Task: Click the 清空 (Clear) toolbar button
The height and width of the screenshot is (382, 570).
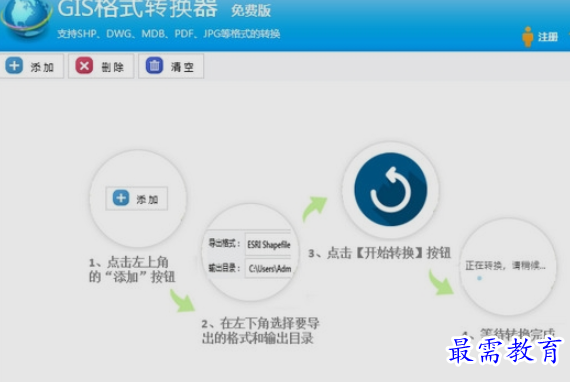Action: [x=171, y=66]
